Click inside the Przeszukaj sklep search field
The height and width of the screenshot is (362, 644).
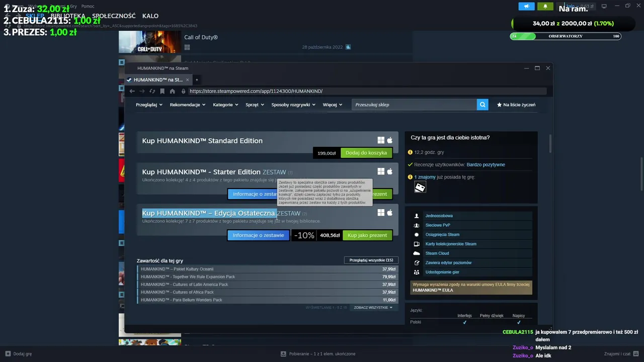[x=414, y=105]
